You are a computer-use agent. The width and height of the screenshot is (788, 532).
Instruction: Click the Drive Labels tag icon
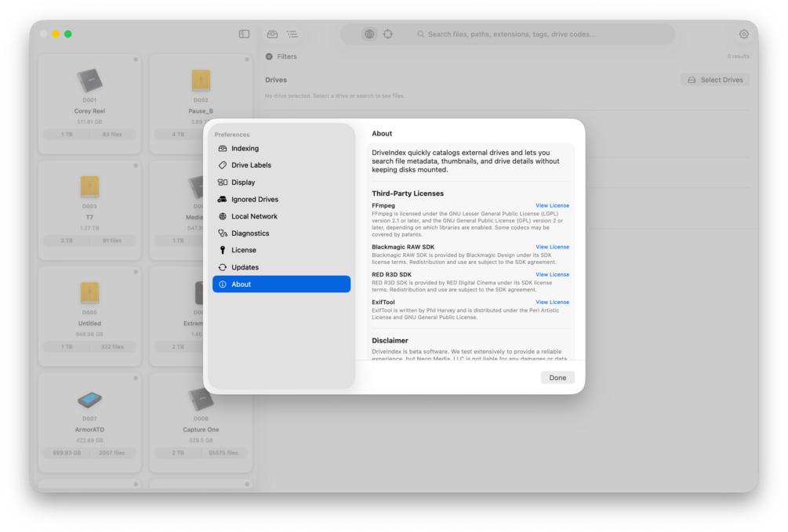[222, 165]
